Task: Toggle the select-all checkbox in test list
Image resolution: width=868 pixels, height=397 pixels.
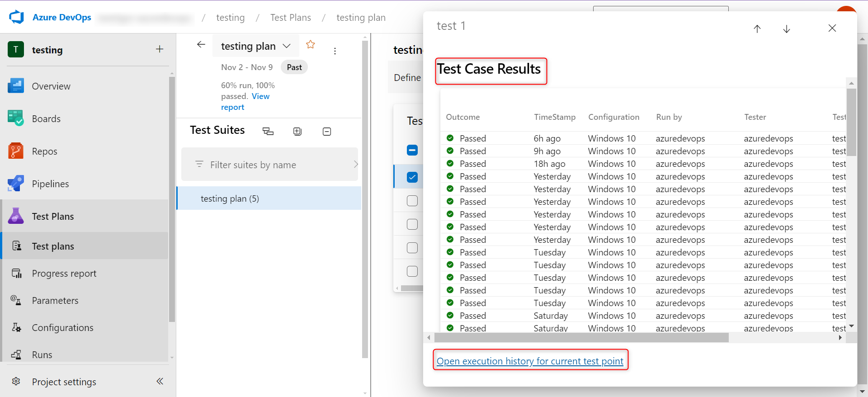Action: 412,150
